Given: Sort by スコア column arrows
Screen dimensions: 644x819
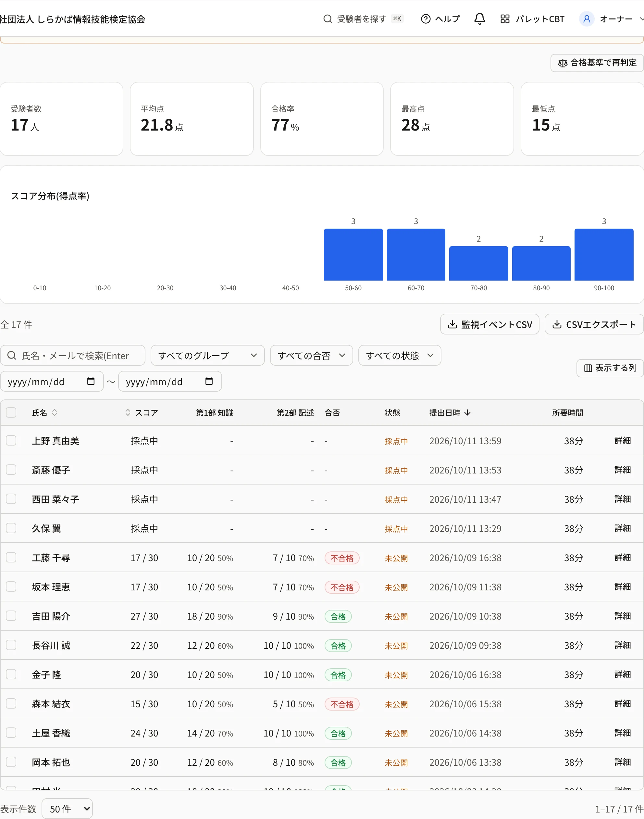Looking at the screenshot, I should tap(128, 412).
